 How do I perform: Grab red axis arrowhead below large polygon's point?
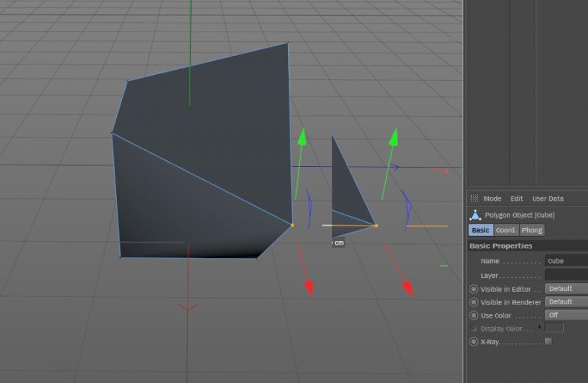[x=309, y=287]
